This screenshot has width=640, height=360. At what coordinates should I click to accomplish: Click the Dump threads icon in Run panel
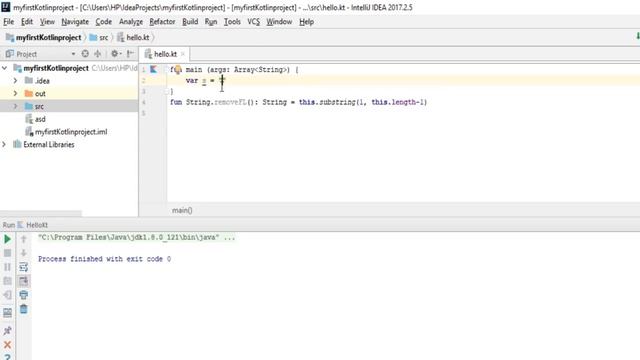click(x=7, y=281)
